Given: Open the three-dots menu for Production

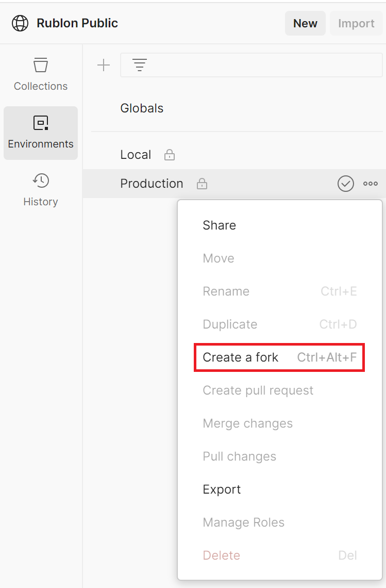Looking at the screenshot, I should point(371,184).
